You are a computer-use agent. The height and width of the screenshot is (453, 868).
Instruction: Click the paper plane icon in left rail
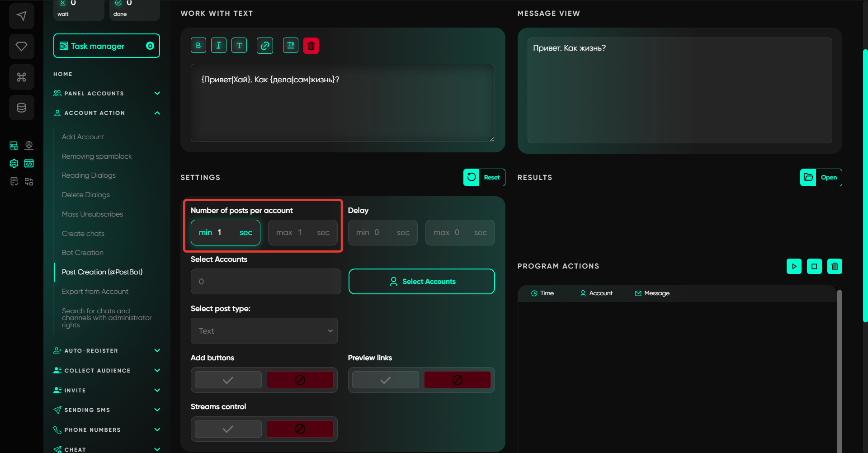(21, 16)
